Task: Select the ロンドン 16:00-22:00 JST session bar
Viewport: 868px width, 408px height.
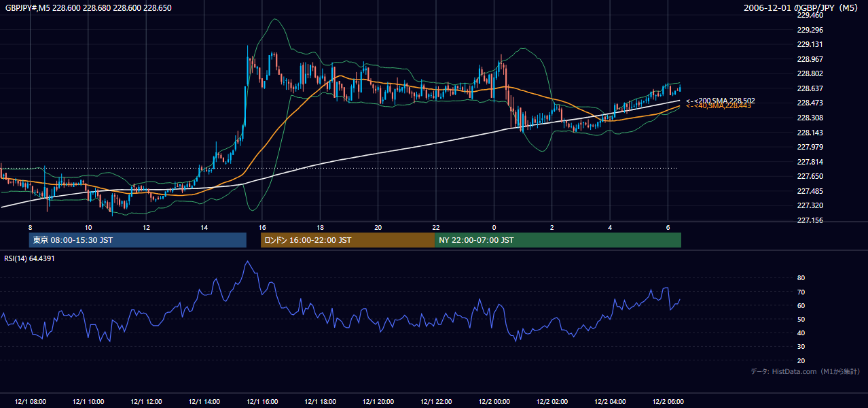Action: [x=348, y=240]
